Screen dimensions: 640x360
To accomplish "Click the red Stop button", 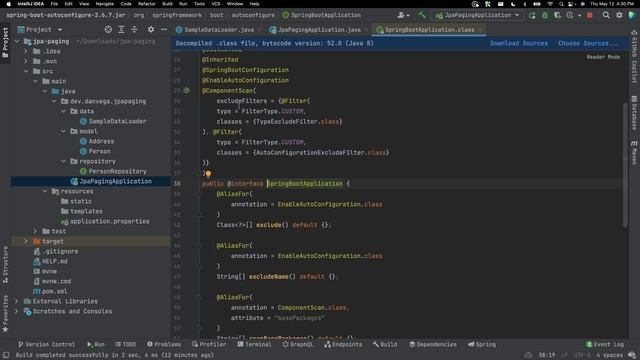I will (589, 15).
